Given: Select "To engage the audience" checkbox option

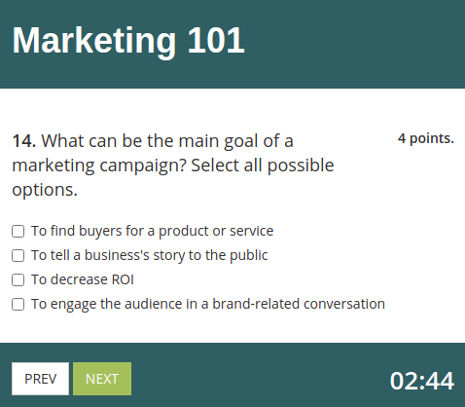Looking at the screenshot, I should click(x=18, y=304).
